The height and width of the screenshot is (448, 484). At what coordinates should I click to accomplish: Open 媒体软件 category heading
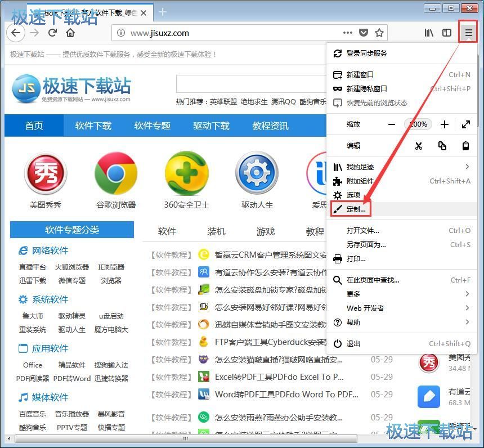(50, 397)
